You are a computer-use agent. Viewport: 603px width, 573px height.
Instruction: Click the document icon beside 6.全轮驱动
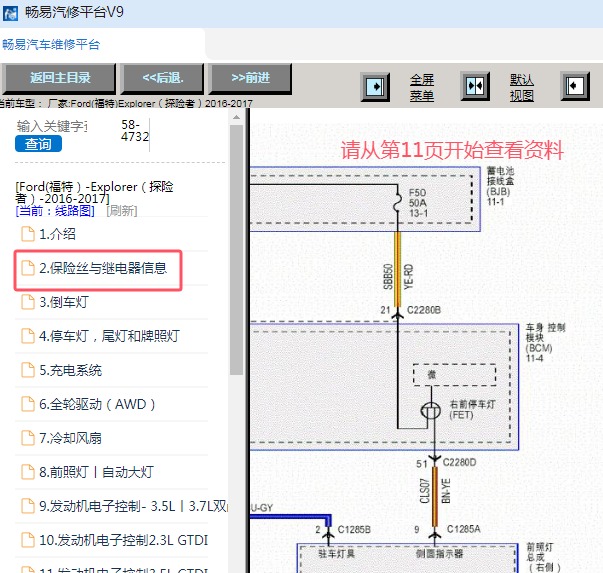coord(28,404)
